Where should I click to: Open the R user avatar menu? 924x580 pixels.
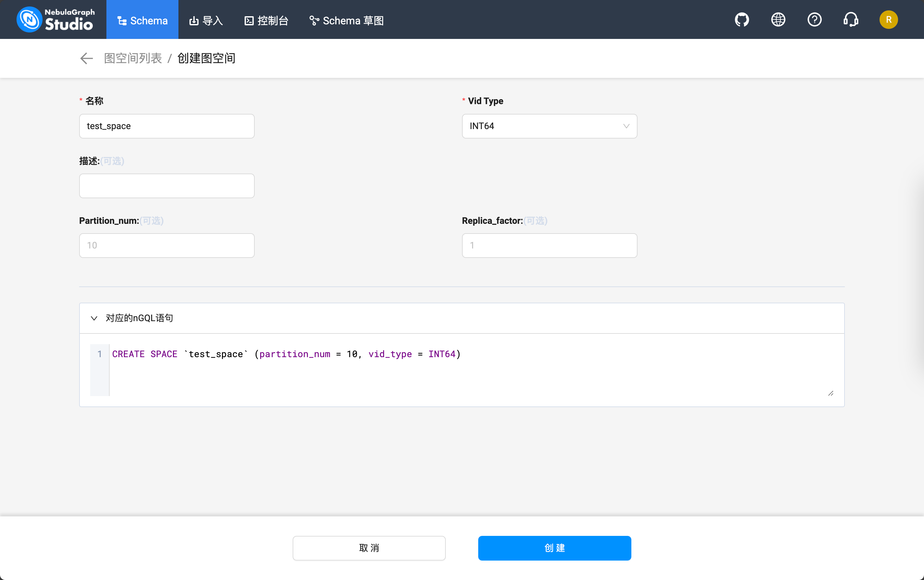pyautogui.click(x=888, y=19)
